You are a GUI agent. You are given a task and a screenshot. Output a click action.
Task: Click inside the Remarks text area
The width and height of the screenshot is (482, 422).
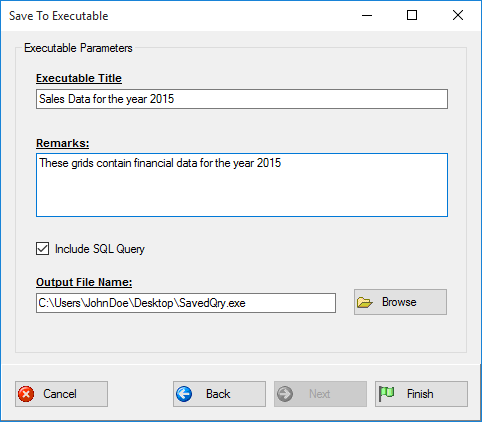pyautogui.click(x=242, y=185)
